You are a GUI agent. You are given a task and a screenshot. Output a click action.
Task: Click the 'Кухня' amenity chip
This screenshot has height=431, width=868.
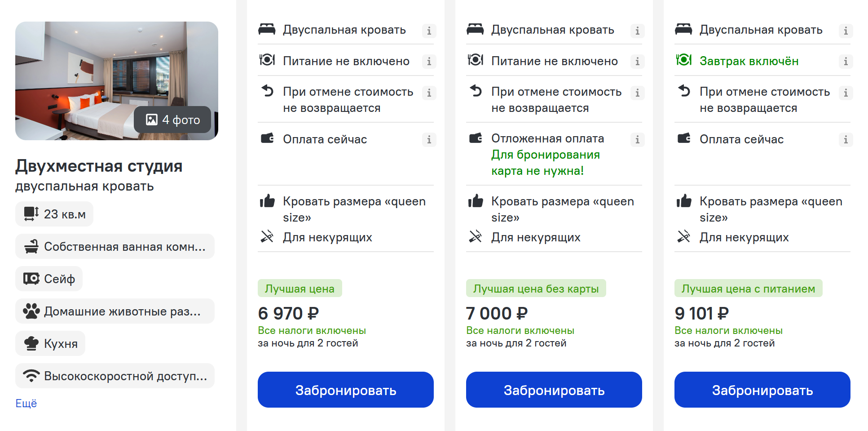[50, 344]
